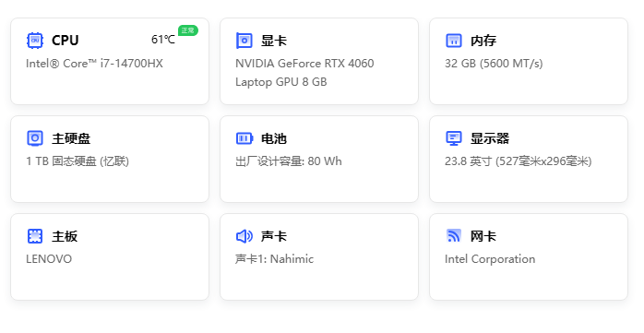
Task: Click 出厂设计容量: 80 Wh text
Action: click(x=288, y=161)
